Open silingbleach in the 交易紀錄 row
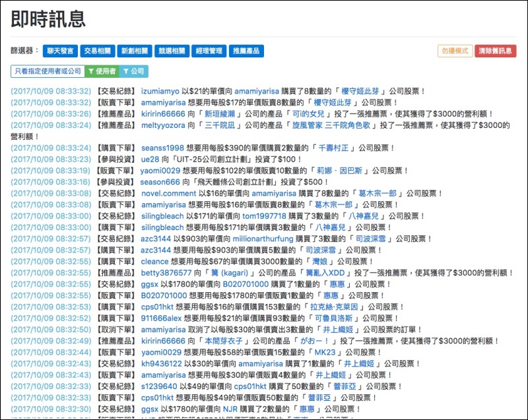 coord(162,216)
